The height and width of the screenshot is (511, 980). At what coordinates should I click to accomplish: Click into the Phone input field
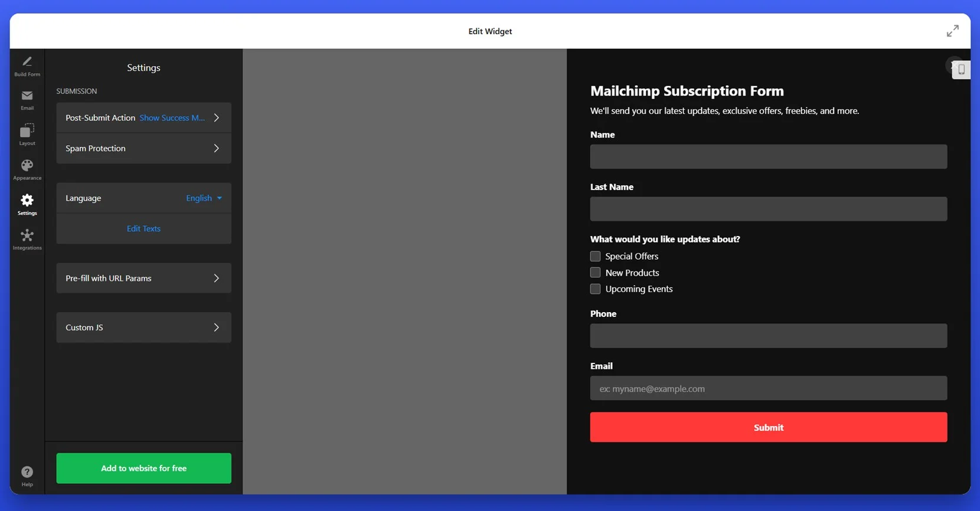click(x=768, y=336)
